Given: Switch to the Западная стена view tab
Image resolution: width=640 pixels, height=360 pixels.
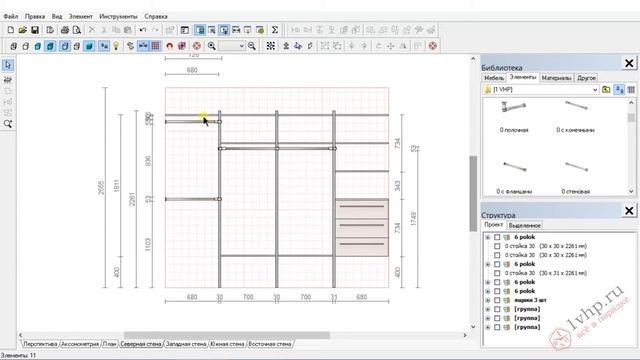Looking at the screenshot, I should 186,344.
